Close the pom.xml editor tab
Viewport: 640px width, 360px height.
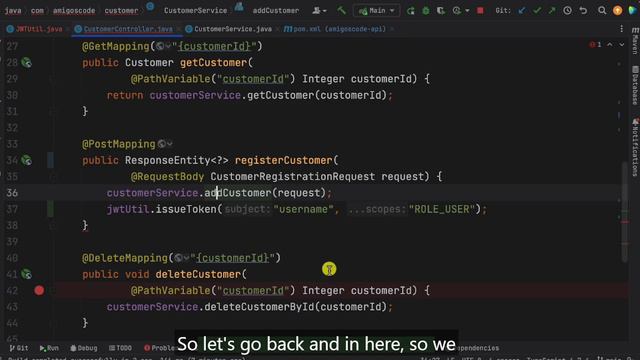point(392,29)
